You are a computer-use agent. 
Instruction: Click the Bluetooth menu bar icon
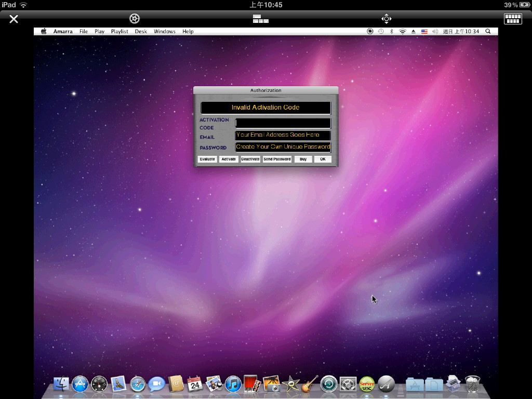[392, 31]
